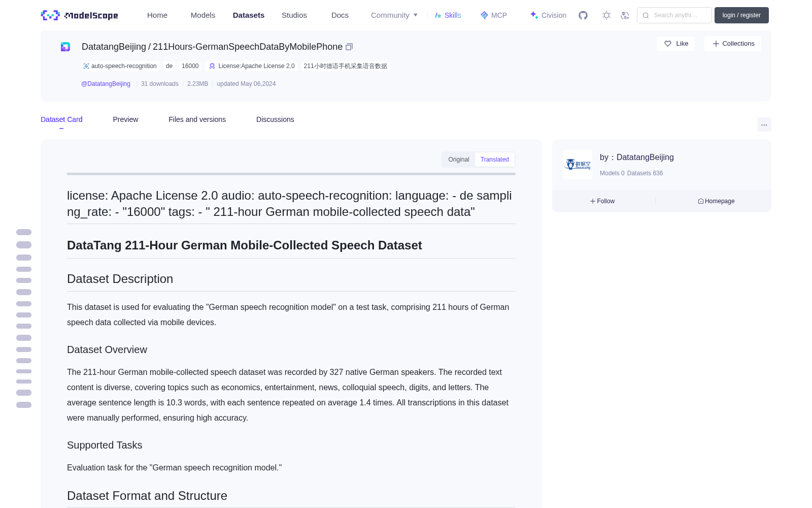The height and width of the screenshot is (508, 812).
Task: Click the 'Dataset Description' heading
Action: click(x=120, y=279)
